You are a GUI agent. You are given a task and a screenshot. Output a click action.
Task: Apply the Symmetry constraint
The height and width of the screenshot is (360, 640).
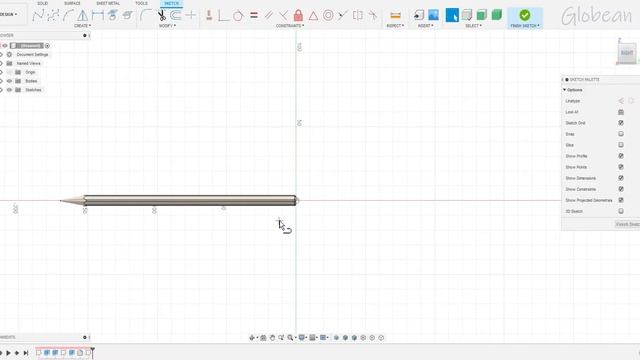(x=358, y=16)
